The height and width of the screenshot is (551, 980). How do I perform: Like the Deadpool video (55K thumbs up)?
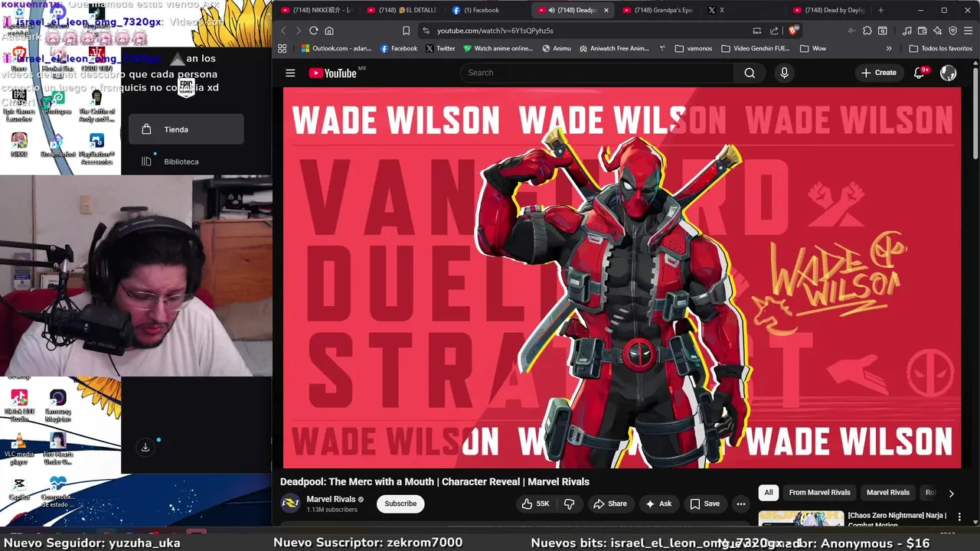[x=535, y=504]
